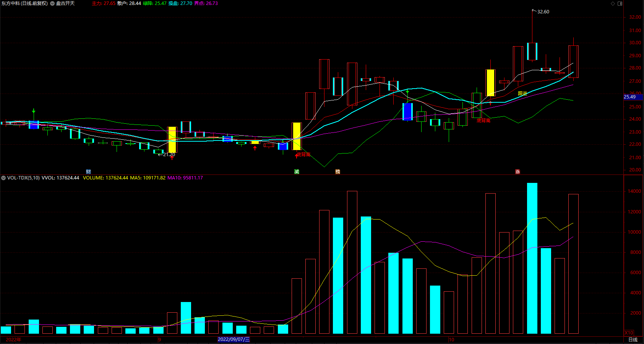Click the VVOL: 137624.44 readout

coord(60,178)
